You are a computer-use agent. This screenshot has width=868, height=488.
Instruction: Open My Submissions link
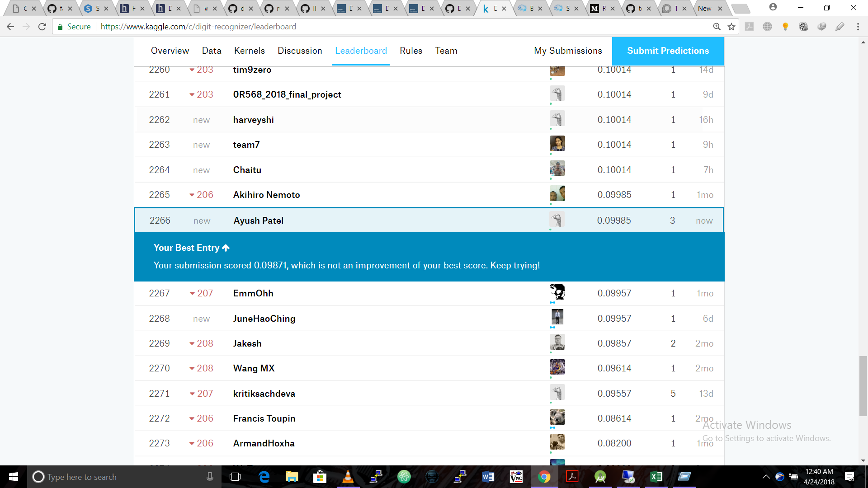pos(567,51)
